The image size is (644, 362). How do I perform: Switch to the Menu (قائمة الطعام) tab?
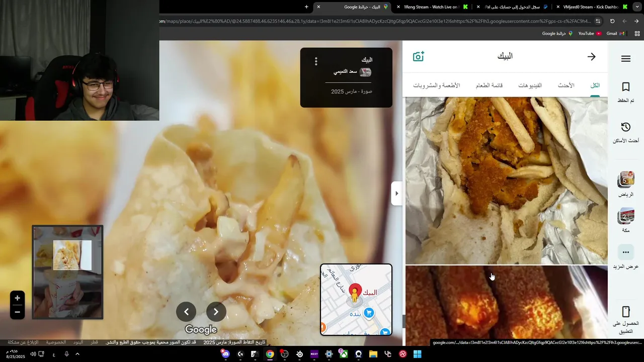[x=490, y=85]
